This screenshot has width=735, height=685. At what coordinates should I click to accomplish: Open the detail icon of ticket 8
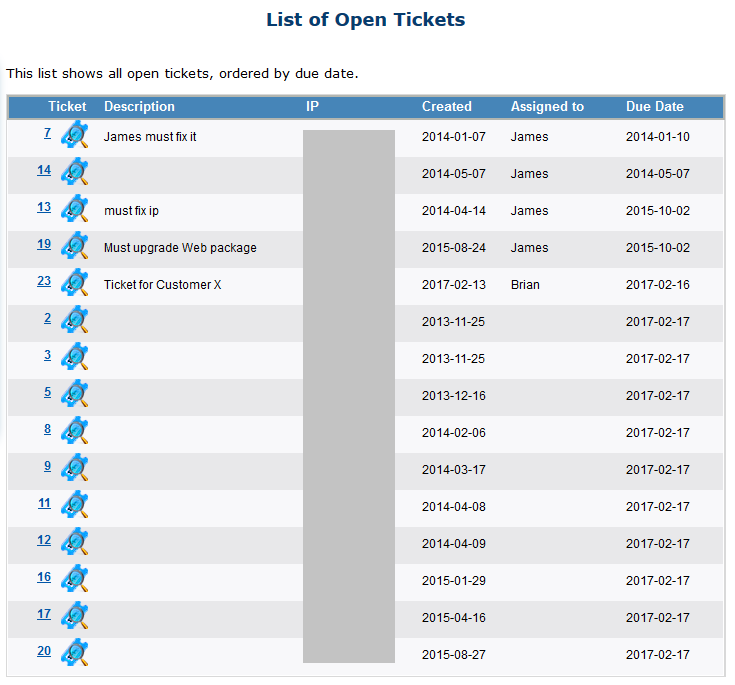click(x=75, y=430)
